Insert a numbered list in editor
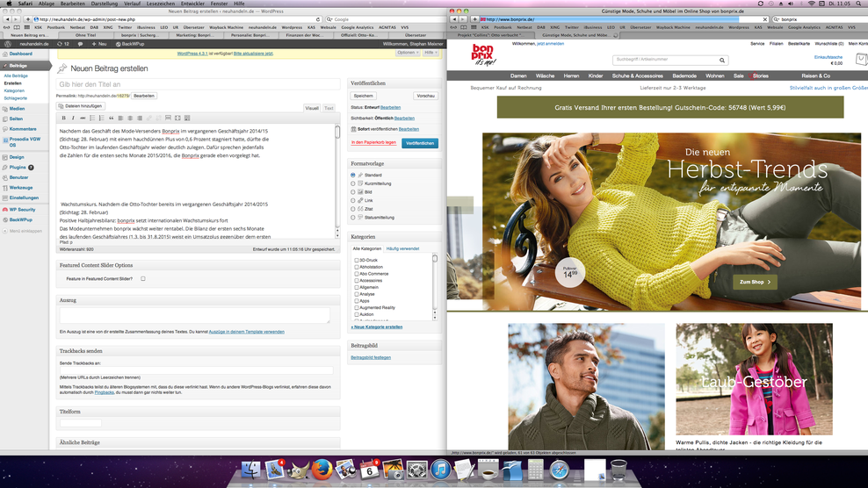 pos(101,118)
